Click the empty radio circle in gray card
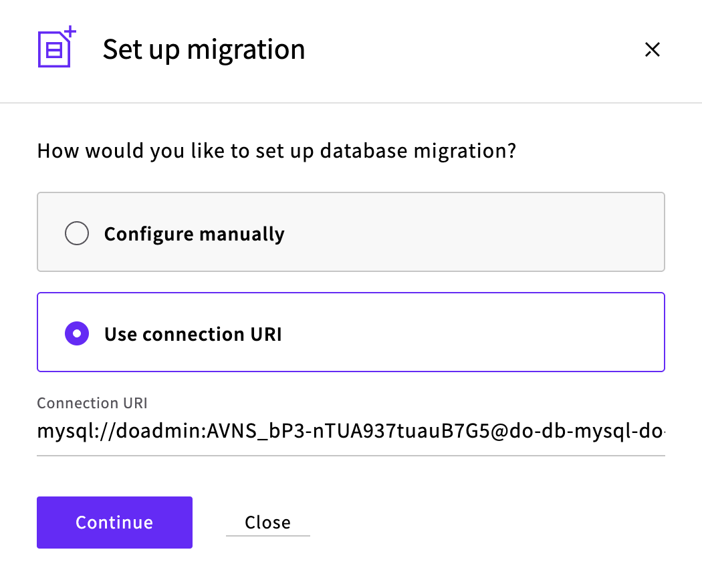This screenshot has height=588, width=702. click(76, 234)
